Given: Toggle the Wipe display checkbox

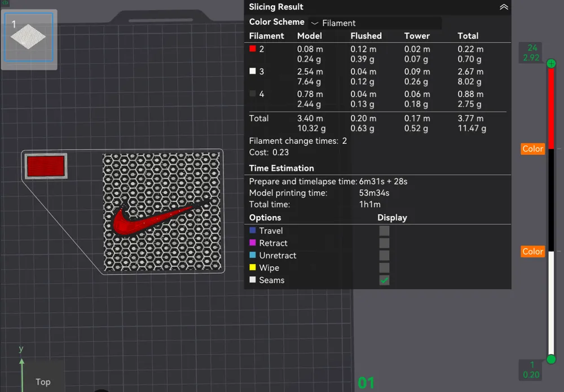Looking at the screenshot, I should pos(384,267).
